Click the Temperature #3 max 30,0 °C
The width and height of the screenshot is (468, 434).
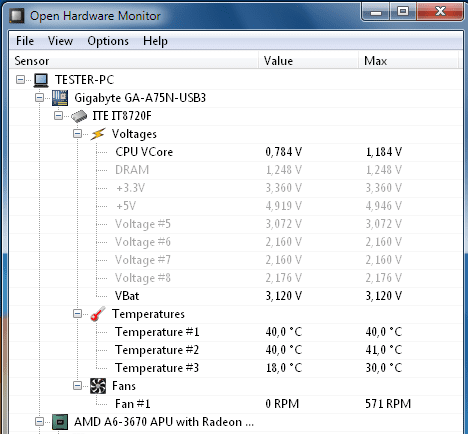(x=384, y=368)
